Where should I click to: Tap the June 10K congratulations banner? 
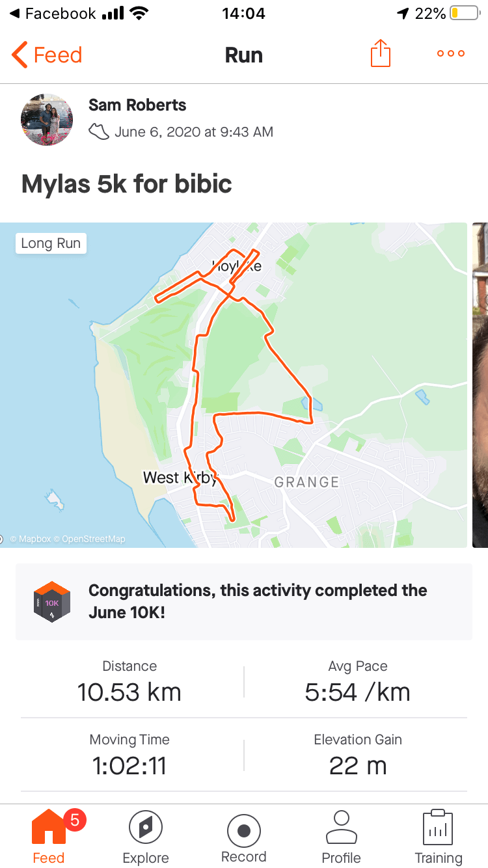[x=258, y=602]
